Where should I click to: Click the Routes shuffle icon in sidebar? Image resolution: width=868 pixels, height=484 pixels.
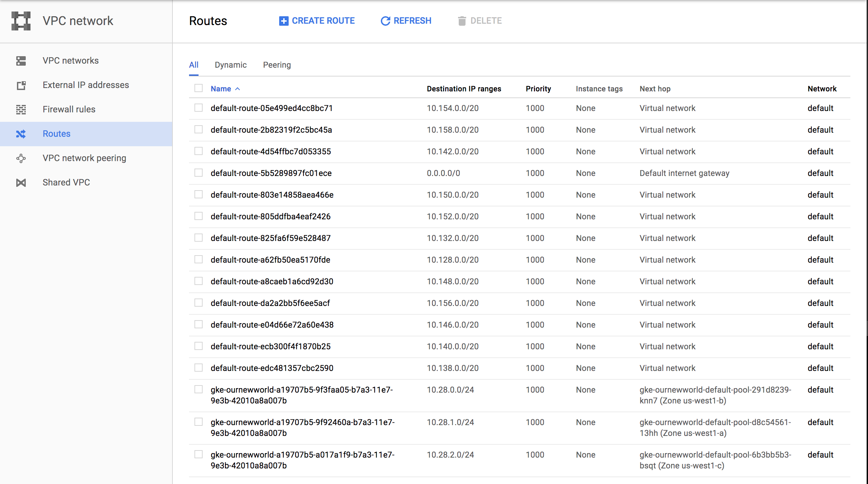point(21,134)
